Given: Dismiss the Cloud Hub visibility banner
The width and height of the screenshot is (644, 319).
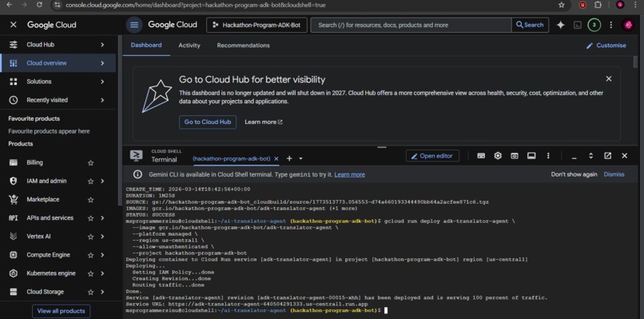Looking at the screenshot, I should click(x=609, y=78).
